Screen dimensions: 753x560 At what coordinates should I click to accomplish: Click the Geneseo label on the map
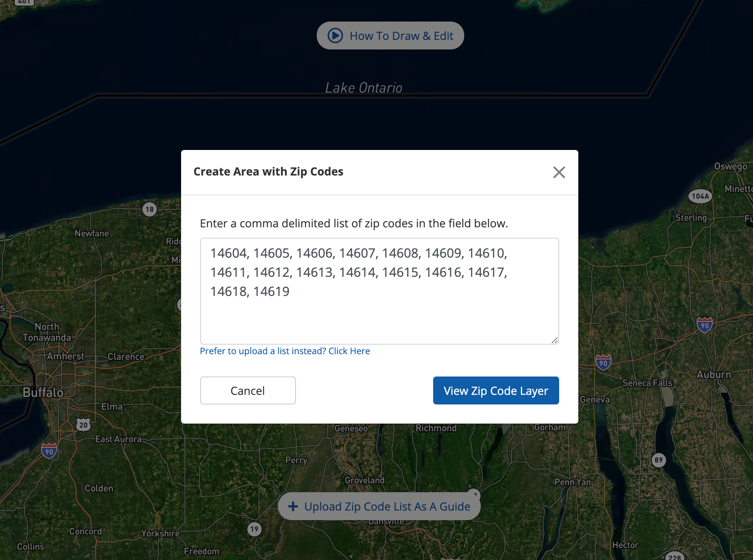click(x=351, y=428)
